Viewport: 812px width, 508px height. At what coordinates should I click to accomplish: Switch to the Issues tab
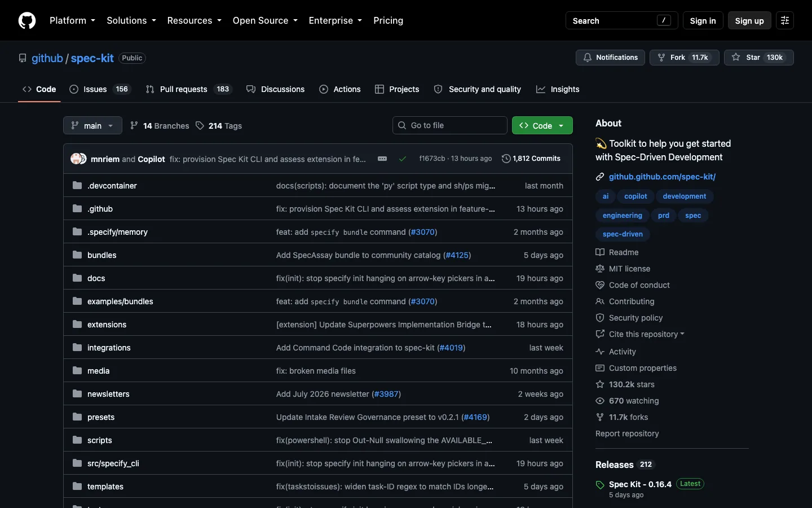[x=100, y=89]
